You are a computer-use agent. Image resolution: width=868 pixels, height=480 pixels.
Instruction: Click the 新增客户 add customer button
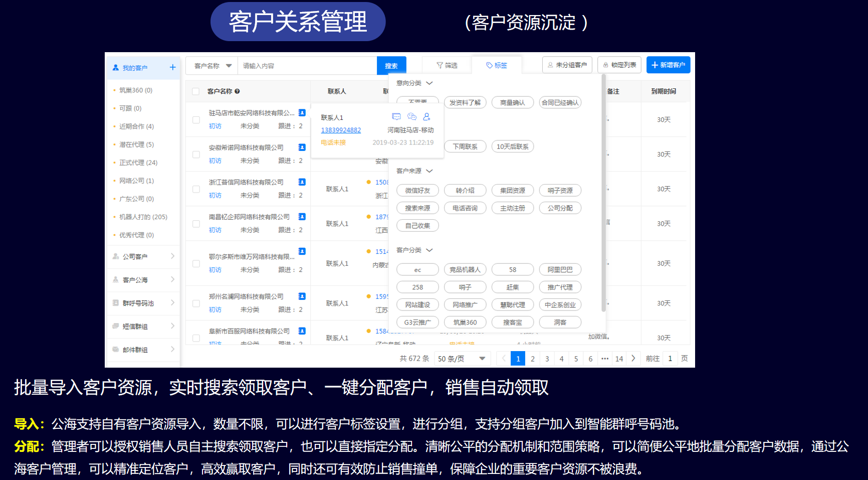pyautogui.click(x=669, y=65)
